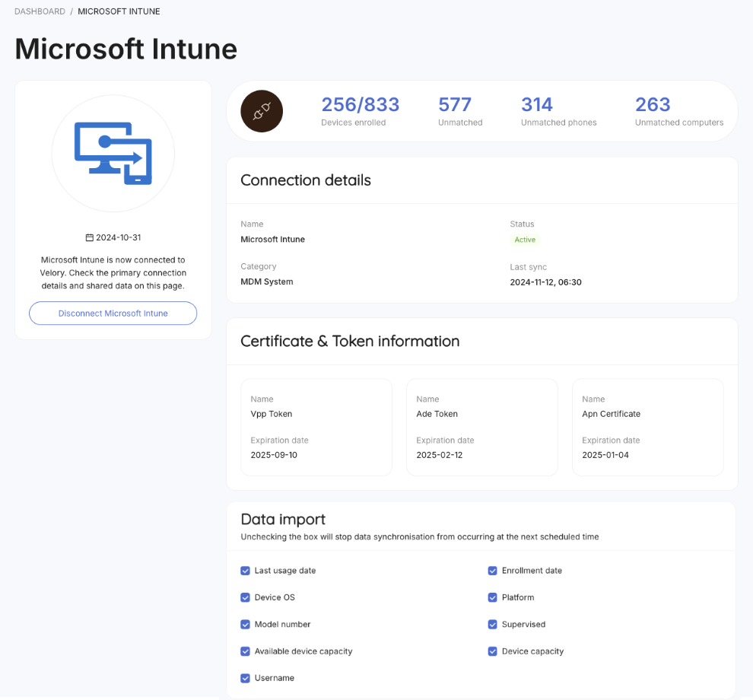Select expiration date 2025-01-04
Viewport: 753px width, 700px height.
point(605,455)
